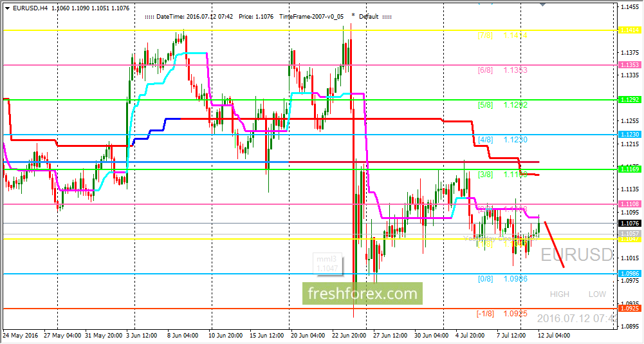Image resolution: width=644 pixels, height=344 pixels.
Task: Click the 24 May 2016 date on time axis
Action: pos(20,336)
